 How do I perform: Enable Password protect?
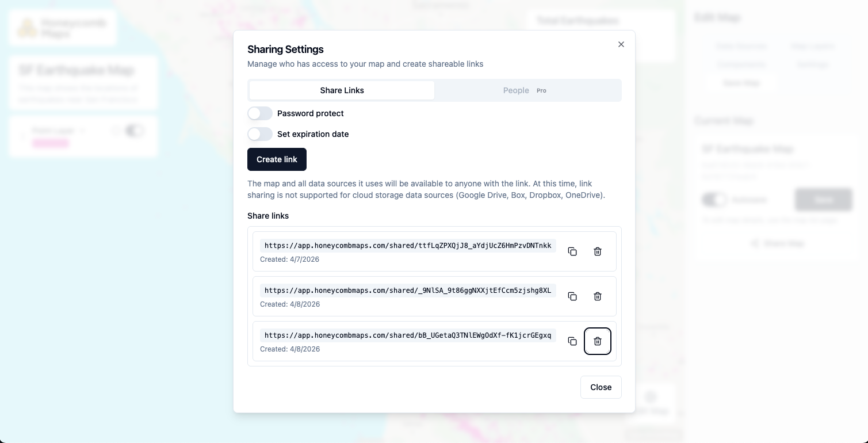pyautogui.click(x=260, y=113)
